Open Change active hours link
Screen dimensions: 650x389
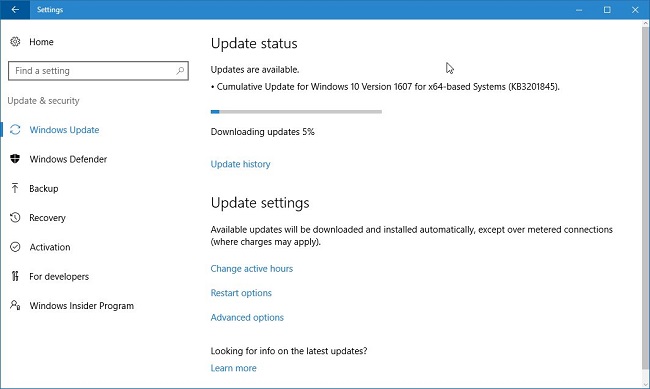click(x=252, y=269)
